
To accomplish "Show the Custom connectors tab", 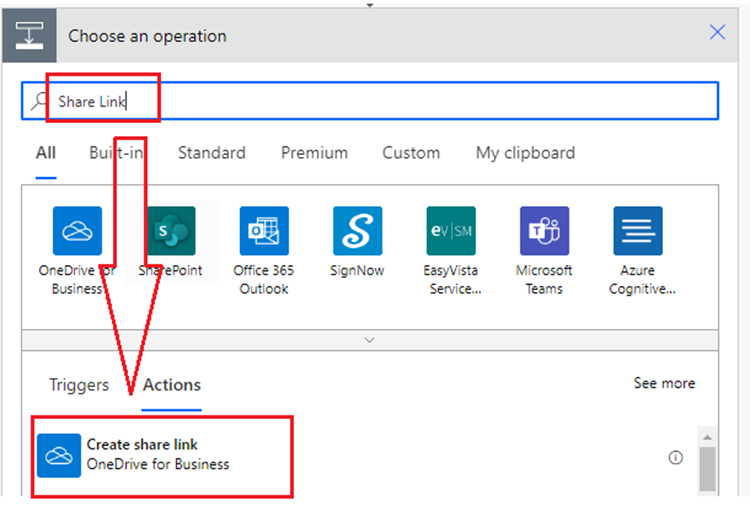I will (411, 153).
